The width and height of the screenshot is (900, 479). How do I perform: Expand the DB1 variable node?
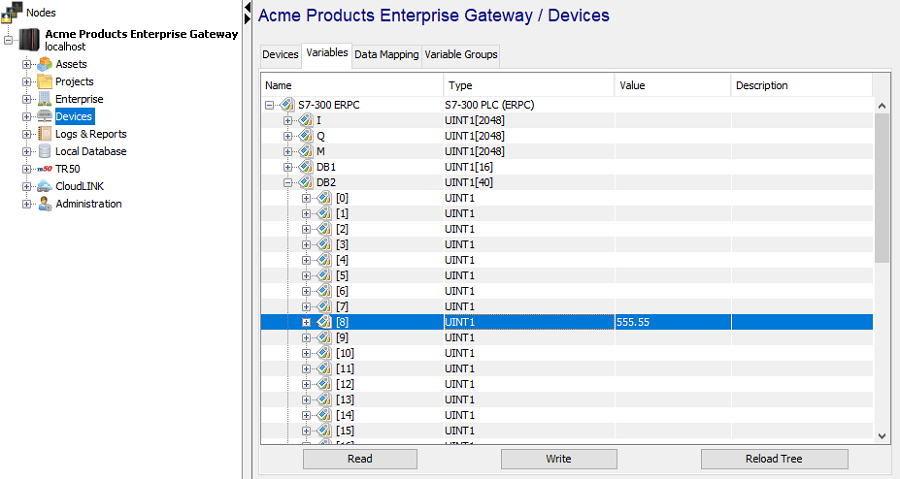288,167
